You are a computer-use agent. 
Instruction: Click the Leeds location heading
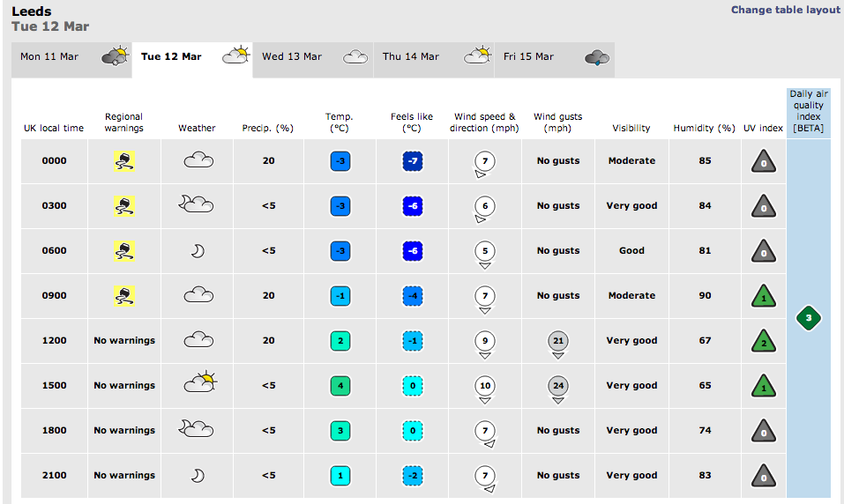click(32, 11)
